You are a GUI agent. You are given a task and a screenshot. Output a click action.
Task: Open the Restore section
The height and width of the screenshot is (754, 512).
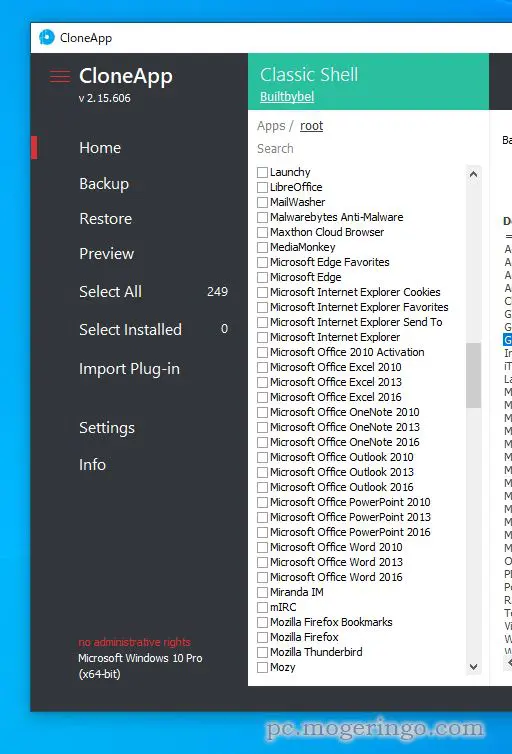105,219
